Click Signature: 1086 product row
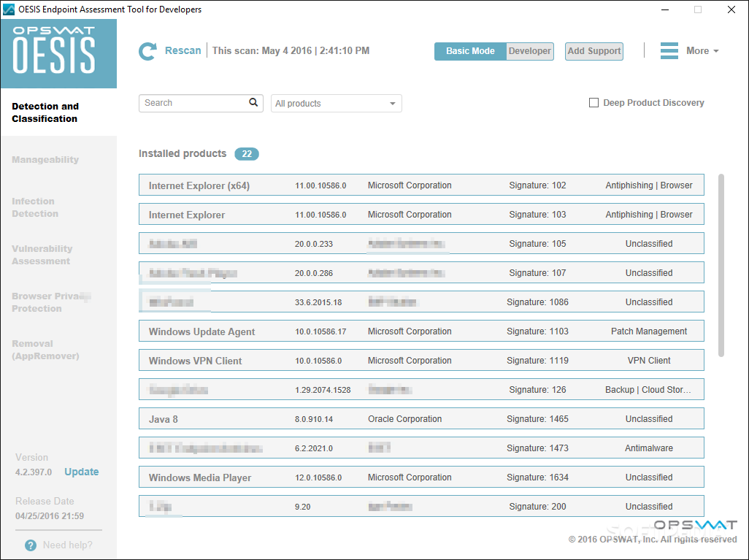Screen dimensions: 749x560 click(421, 302)
